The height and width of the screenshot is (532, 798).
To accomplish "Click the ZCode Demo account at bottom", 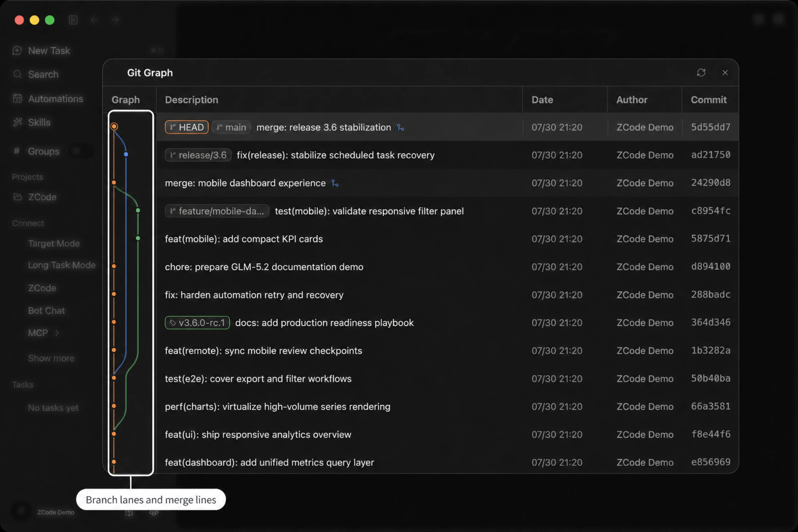I will [55, 512].
